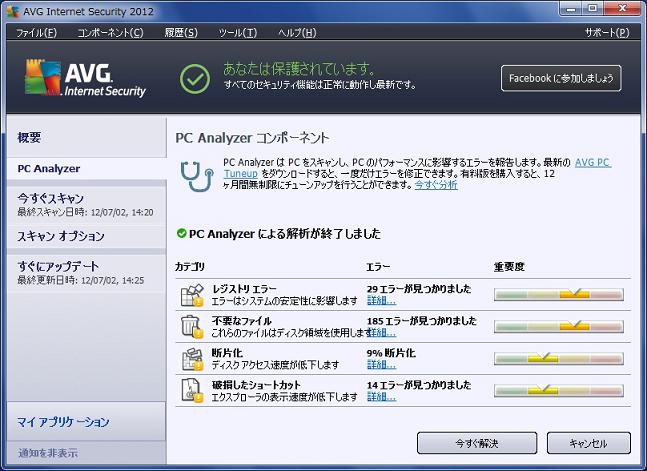Click PC Analyzer コンポーネント heading

pos(252,138)
